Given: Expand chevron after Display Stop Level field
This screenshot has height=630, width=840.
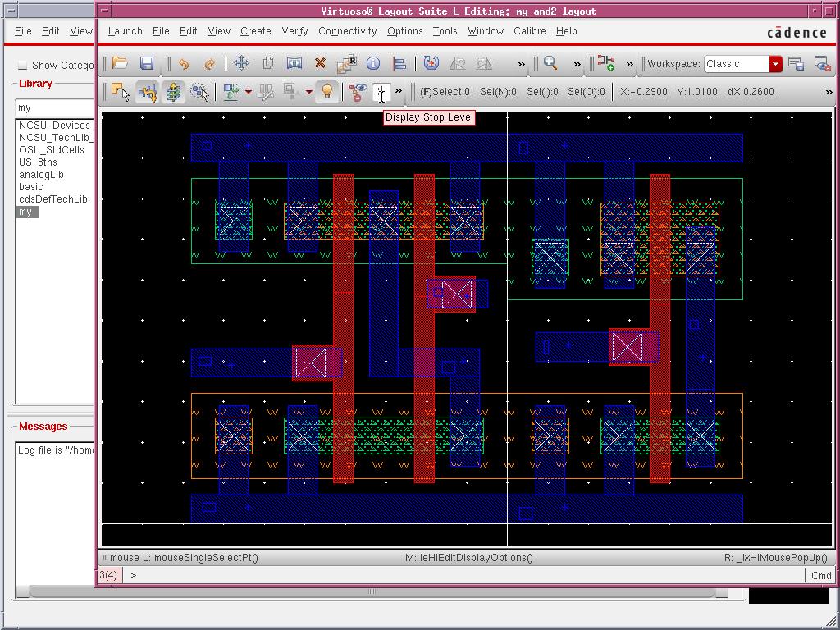Looking at the screenshot, I should 399,91.
